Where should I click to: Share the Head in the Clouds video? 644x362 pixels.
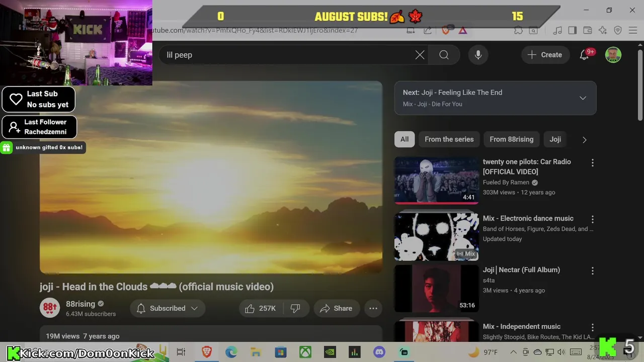click(x=336, y=308)
